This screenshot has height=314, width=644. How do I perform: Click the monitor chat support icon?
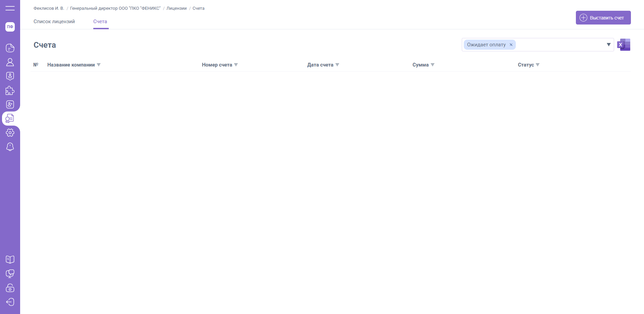click(x=10, y=274)
